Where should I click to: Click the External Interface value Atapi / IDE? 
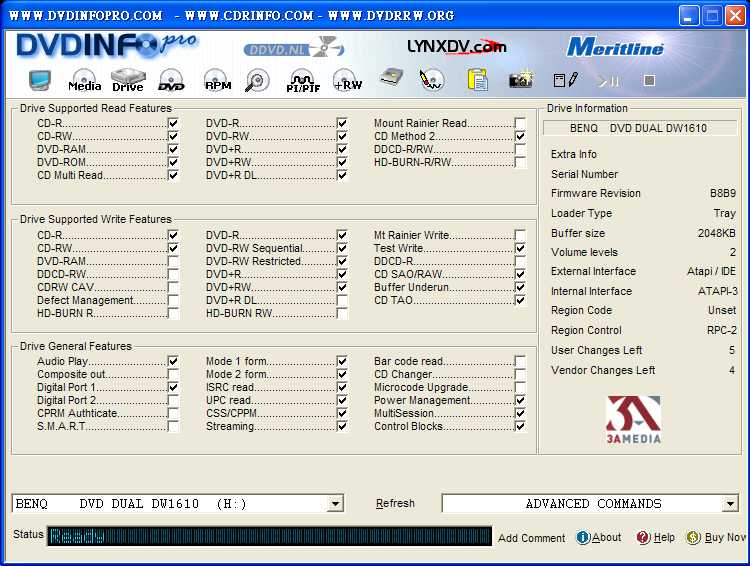pyautogui.click(x=711, y=271)
